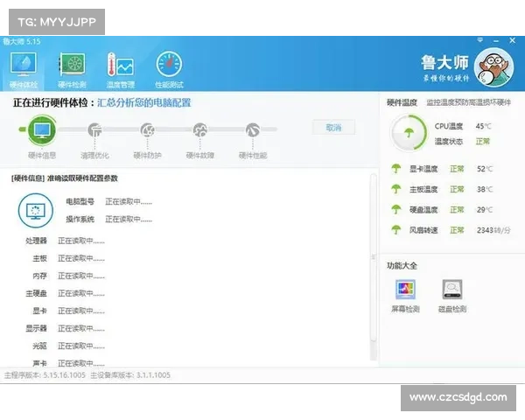The image size is (525, 420).
Task: Click the 处理器 row label
Action: (36, 241)
